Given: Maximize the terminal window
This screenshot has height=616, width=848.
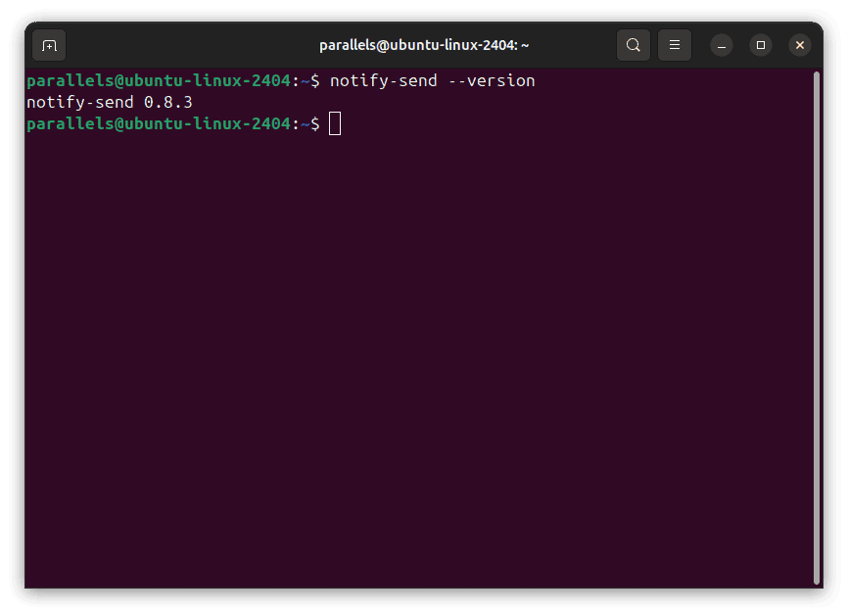Looking at the screenshot, I should click(761, 45).
